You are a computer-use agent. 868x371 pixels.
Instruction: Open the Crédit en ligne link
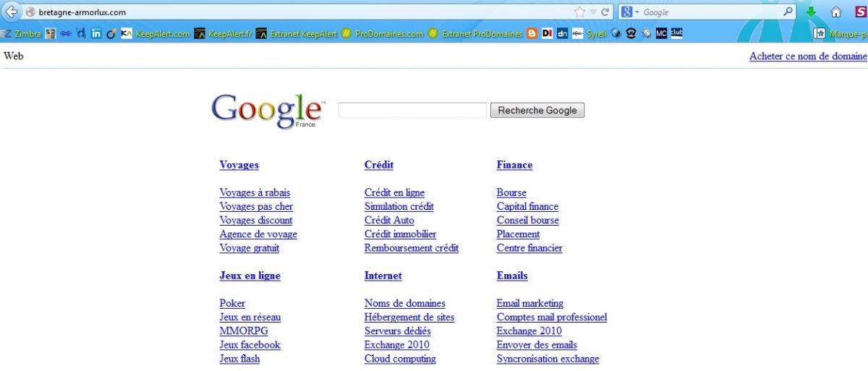pyautogui.click(x=394, y=192)
